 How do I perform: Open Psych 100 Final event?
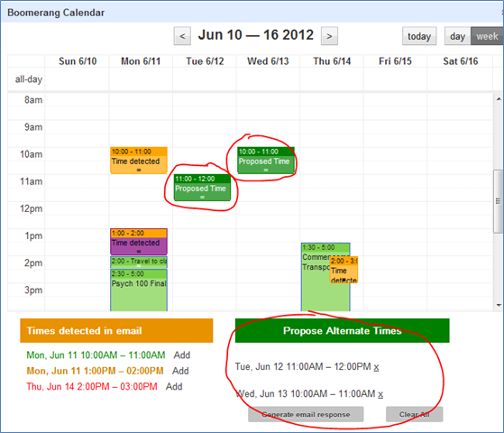point(139,290)
